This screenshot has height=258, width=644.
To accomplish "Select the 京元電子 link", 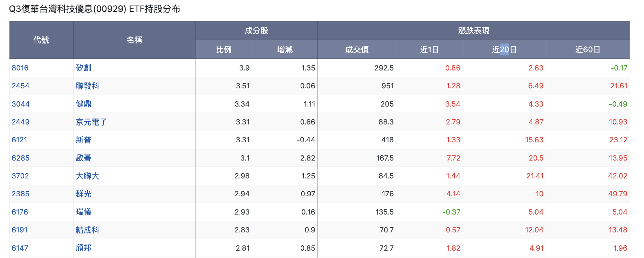I will pyautogui.click(x=91, y=122).
